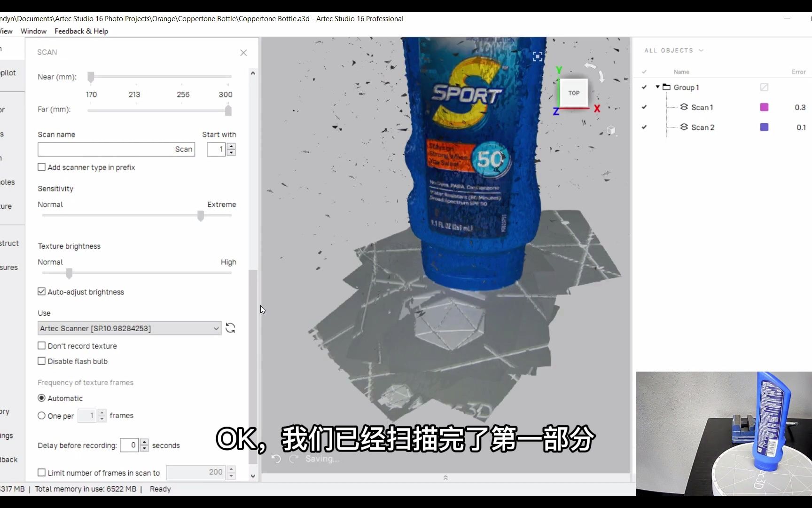Image resolution: width=812 pixels, height=508 pixels.
Task: Click the undo arrow in viewport
Action: 276,459
